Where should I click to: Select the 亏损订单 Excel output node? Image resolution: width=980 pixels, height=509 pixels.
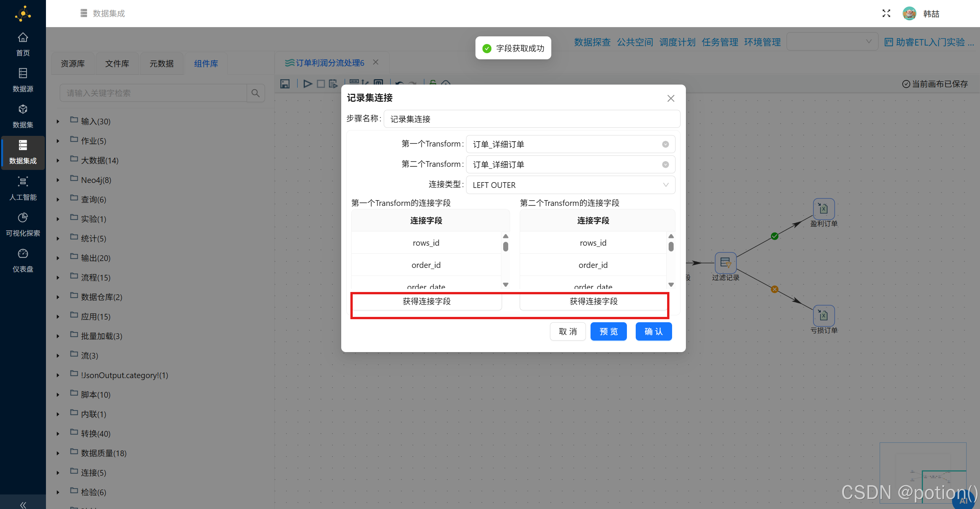[823, 315]
